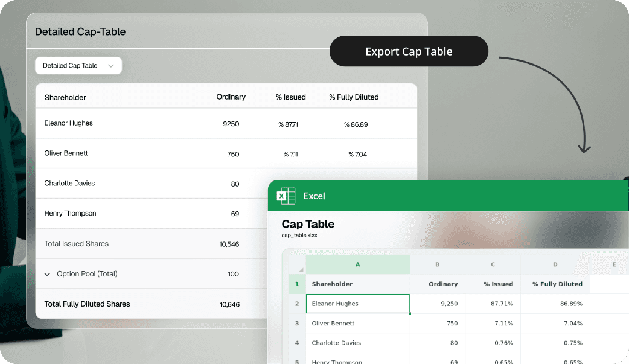Click the Charlotte Davies cell in Excel
Screen dimensions: 629x364
pos(358,343)
